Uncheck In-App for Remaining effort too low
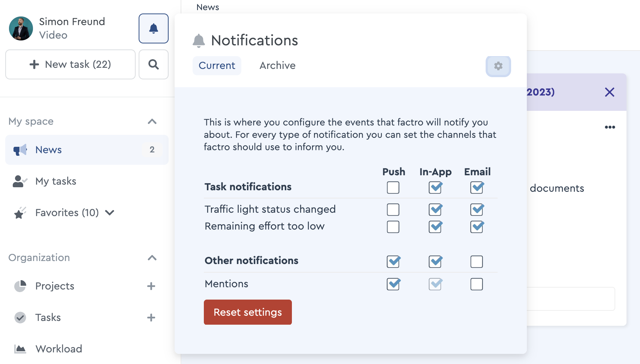640x364 pixels. coord(435,227)
